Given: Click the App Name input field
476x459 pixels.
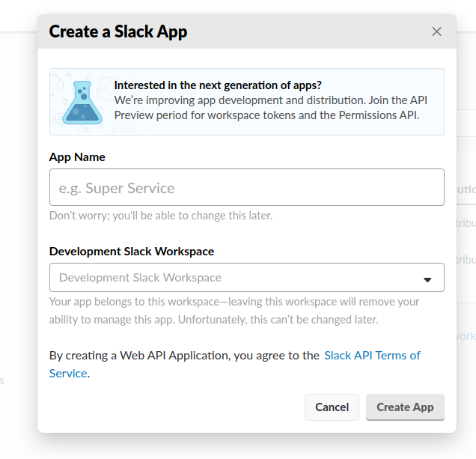Looking at the screenshot, I should 247,187.
